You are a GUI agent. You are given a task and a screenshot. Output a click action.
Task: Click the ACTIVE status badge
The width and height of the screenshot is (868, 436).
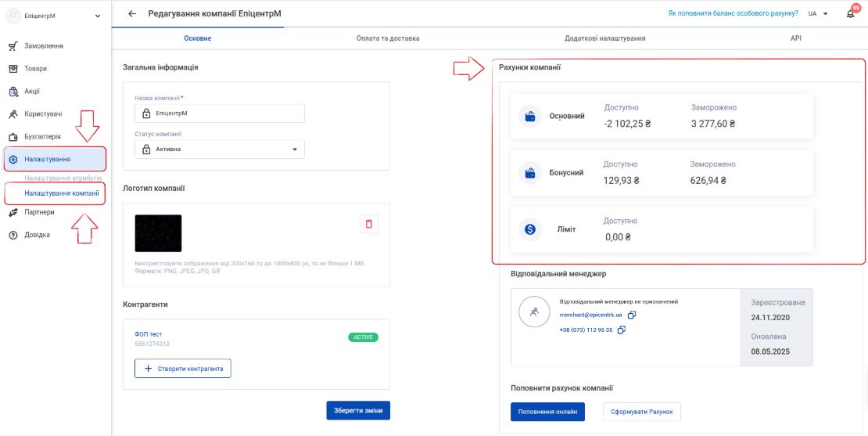(x=363, y=337)
